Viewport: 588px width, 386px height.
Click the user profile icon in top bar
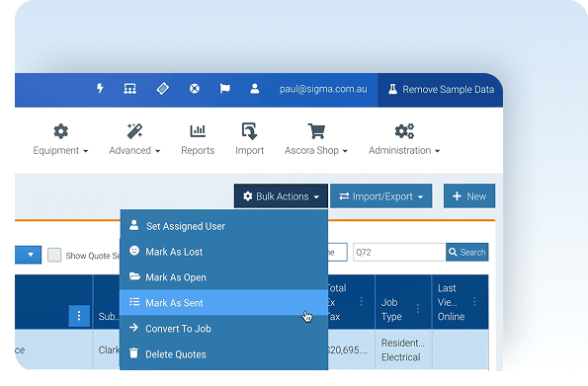pyautogui.click(x=255, y=89)
